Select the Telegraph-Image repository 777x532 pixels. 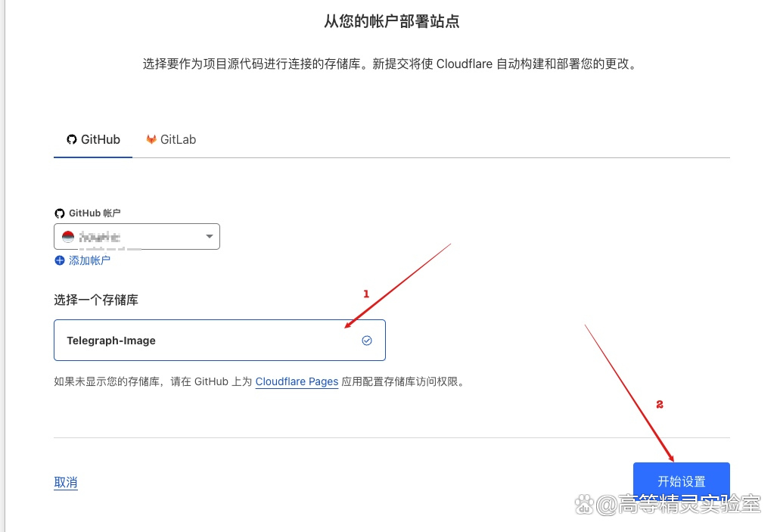tap(219, 340)
